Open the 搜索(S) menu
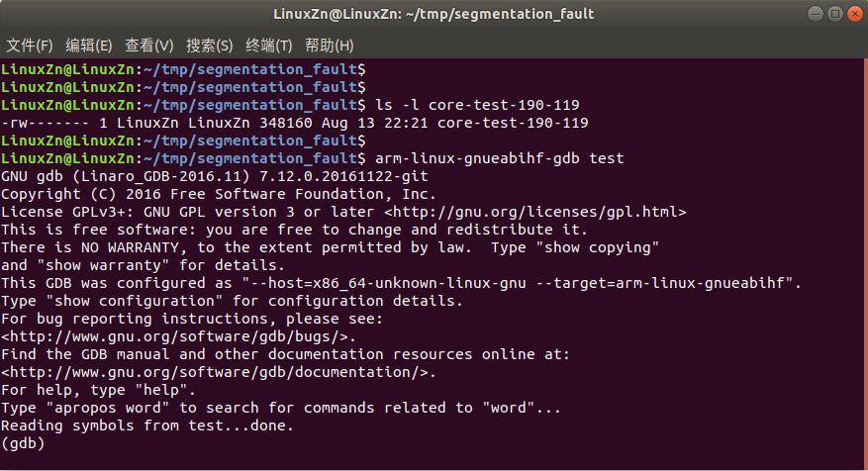The image size is (868, 471). (209, 46)
